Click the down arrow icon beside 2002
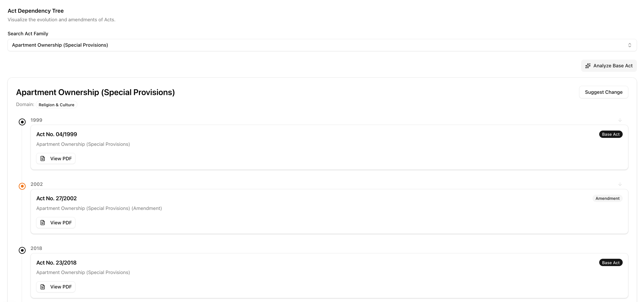Screen dimensions: 644x302 [620, 184]
